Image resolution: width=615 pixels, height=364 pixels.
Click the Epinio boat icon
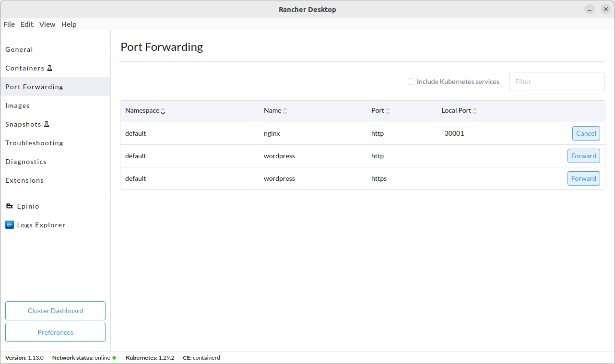click(10, 206)
